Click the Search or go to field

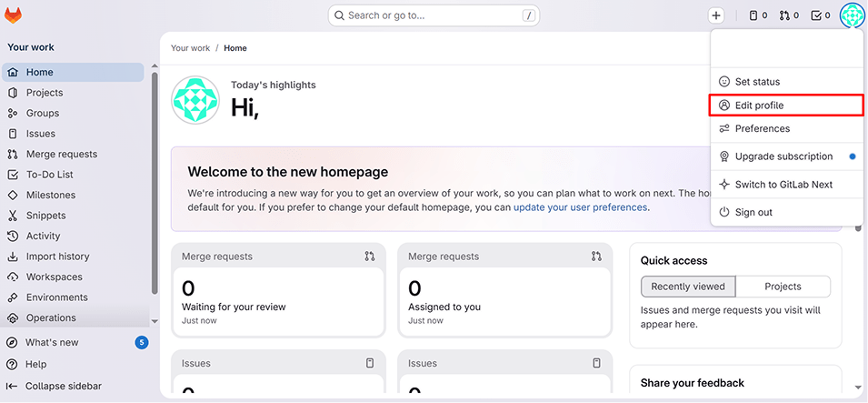(x=433, y=15)
